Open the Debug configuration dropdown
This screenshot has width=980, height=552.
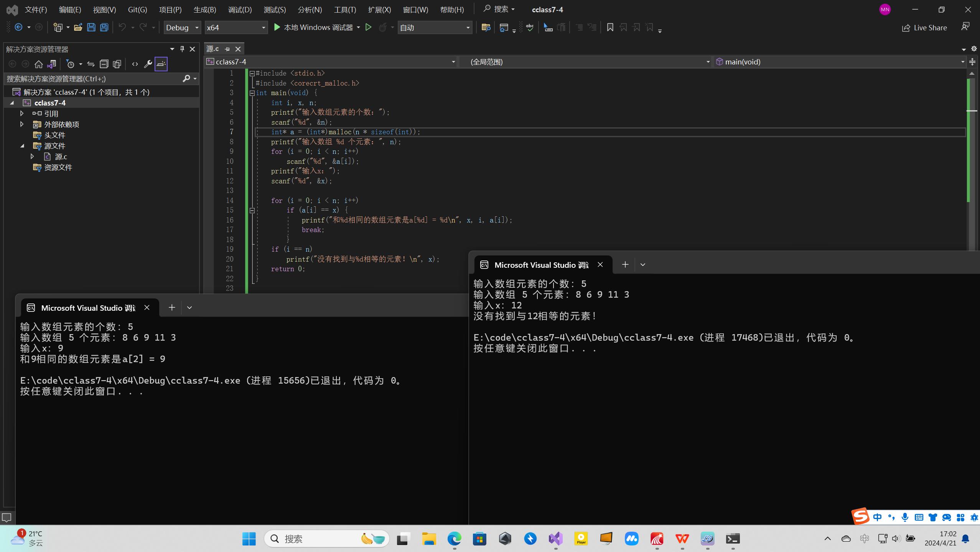(x=182, y=27)
